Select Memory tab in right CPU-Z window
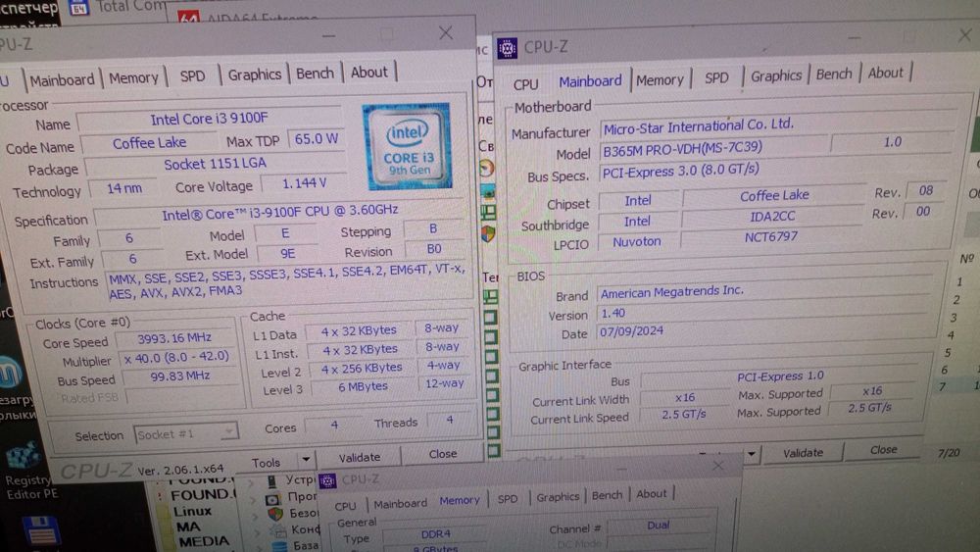Viewport: 980px width, 552px height. coord(660,80)
